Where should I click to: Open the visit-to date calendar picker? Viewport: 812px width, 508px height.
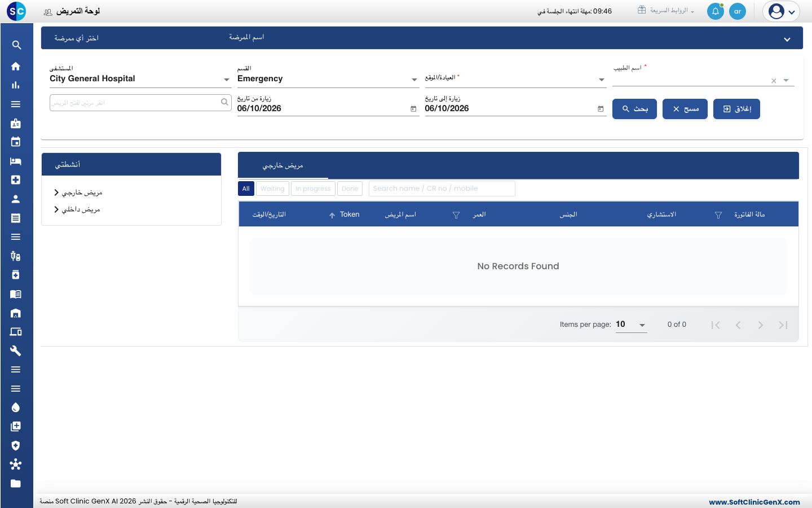[x=601, y=109]
